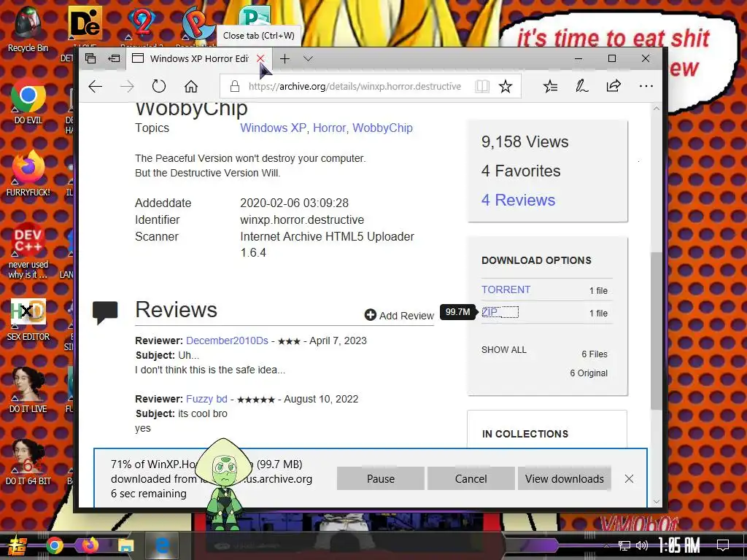Open the Dev C++ desktop icon
747x560 pixels.
click(28, 251)
